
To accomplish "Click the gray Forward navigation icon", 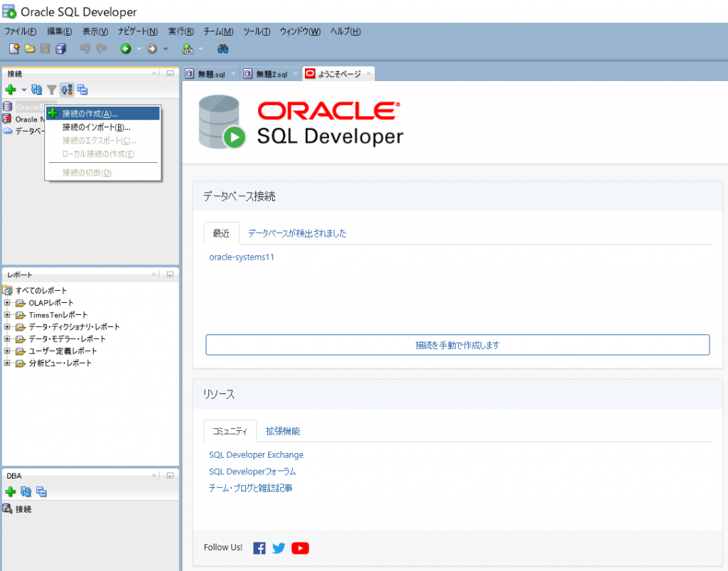I will tap(152, 48).
